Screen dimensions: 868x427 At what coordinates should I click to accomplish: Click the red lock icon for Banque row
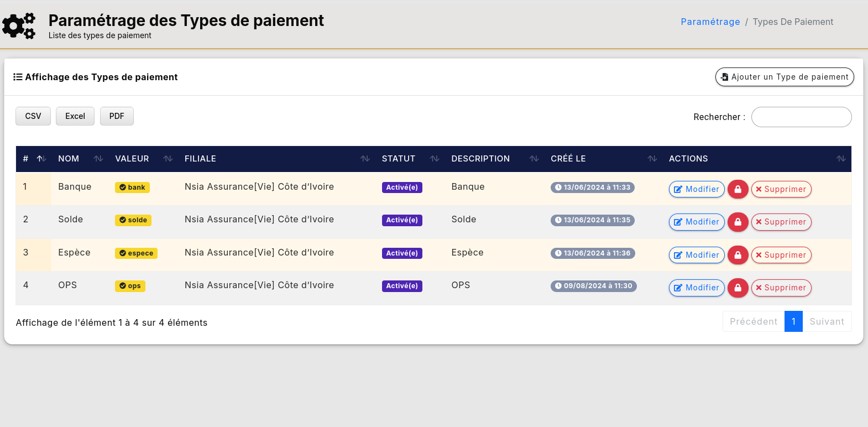738,189
